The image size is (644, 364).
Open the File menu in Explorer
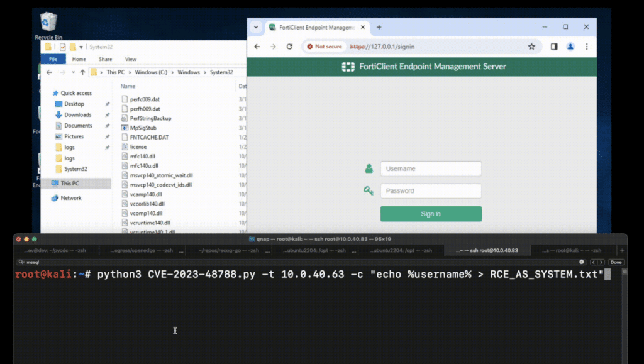click(53, 59)
